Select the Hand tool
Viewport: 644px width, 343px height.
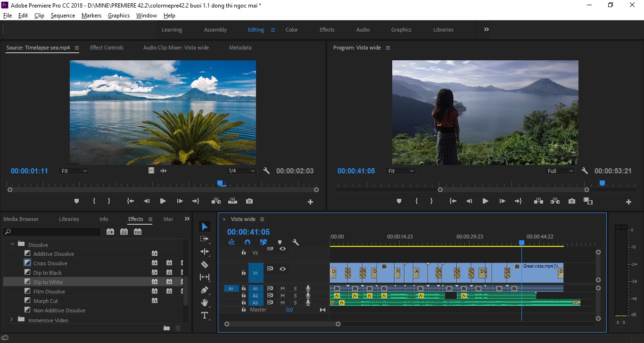[205, 302]
